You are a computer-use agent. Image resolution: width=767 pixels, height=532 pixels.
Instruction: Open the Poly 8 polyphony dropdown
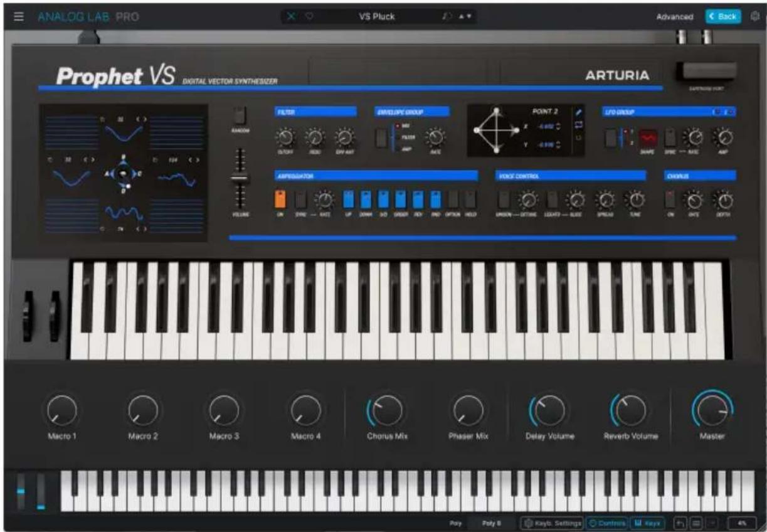click(x=490, y=523)
